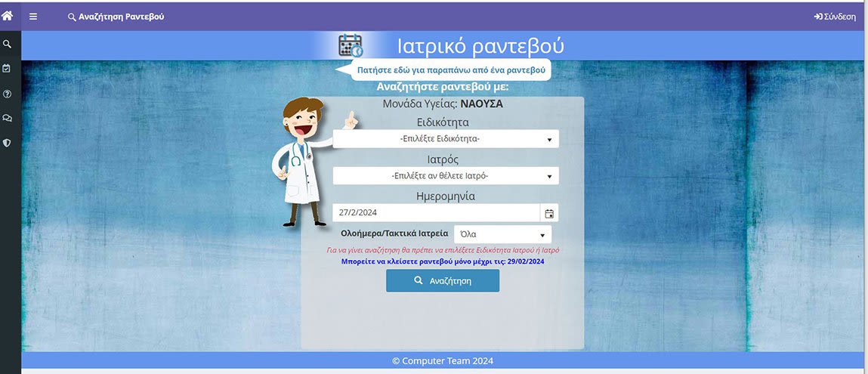Viewport: 868px width, 374px height.
Task: Click the Αναζήτηση Ραντεβού header item
Action: coord(116,17)
